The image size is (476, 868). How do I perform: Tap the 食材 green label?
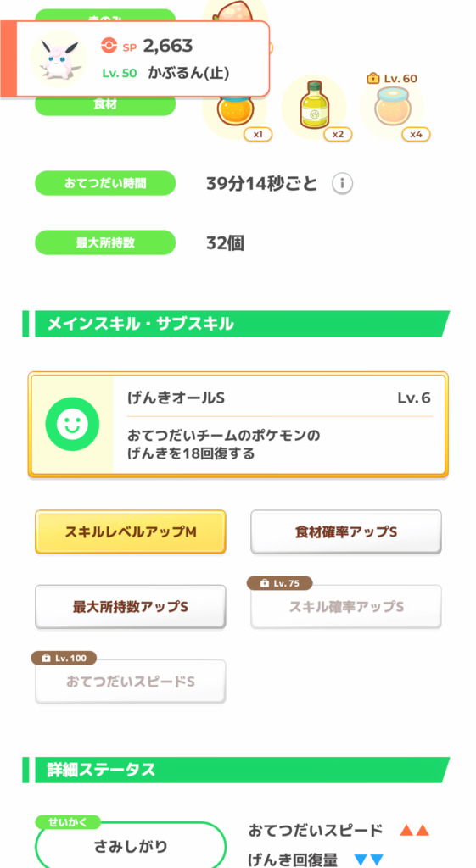[x=105, y=104]
